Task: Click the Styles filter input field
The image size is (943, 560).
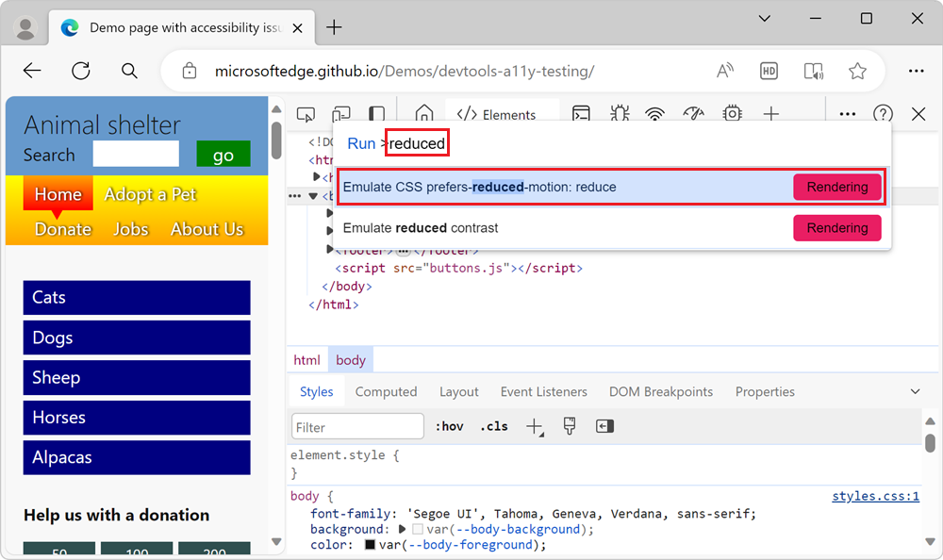Action: (x=357, y=426)
